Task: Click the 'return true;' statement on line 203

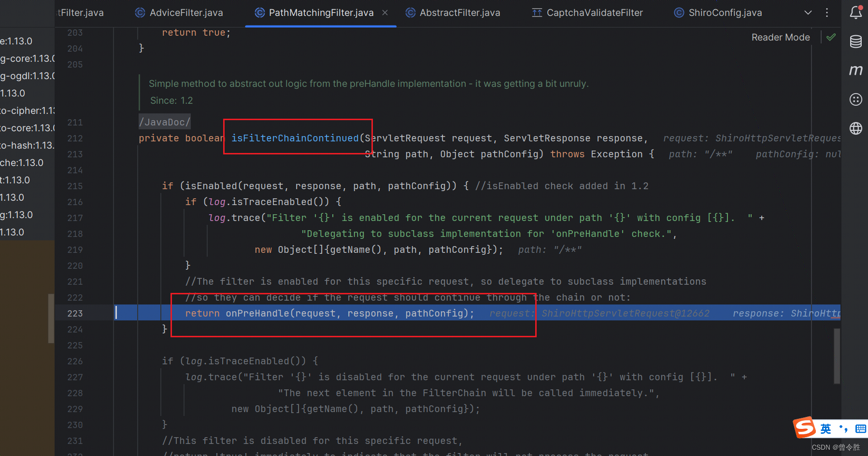Action: coord(196,32)
